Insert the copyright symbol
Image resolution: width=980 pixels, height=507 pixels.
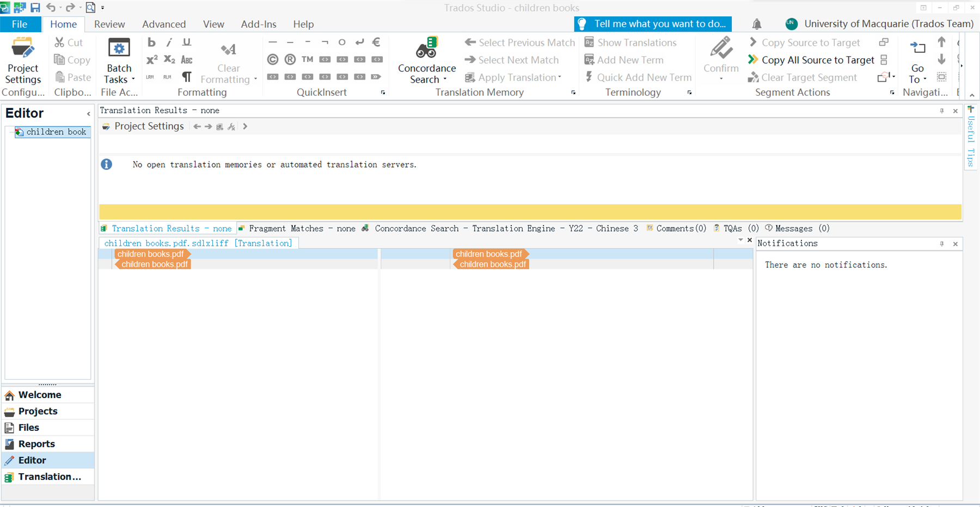pyautogui.click(x=273, y=59)
